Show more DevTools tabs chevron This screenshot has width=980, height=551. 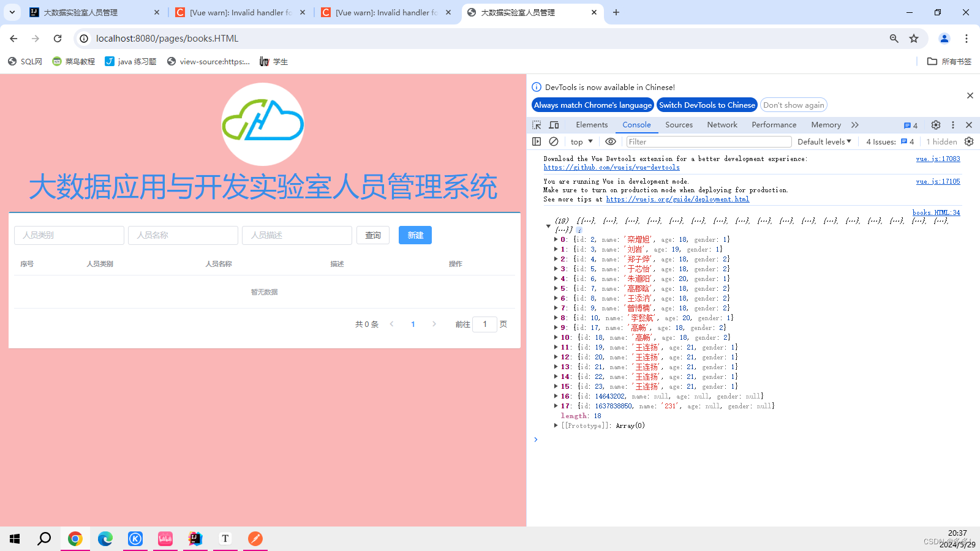click(x=855, y=125)
